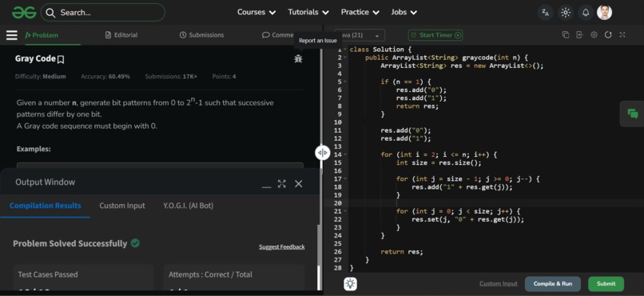Switch to the Editorial tab
The height and width of the screenshot is (296, 644).
click(121, 35)
